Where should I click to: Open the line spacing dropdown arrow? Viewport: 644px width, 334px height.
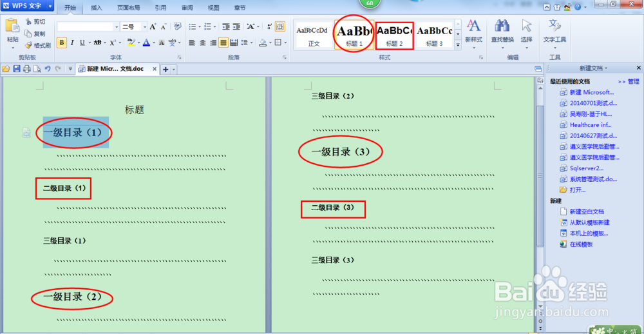252,43
